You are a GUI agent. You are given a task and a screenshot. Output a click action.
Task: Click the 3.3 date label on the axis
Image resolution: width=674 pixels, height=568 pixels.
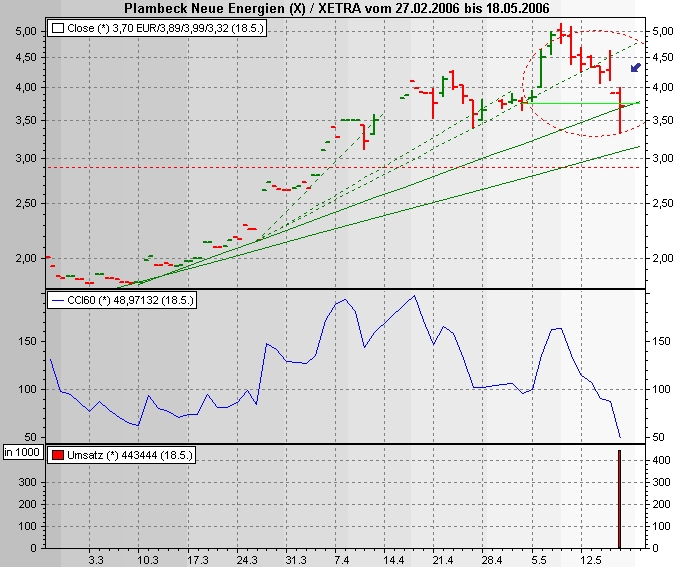[x=96, y=560]
